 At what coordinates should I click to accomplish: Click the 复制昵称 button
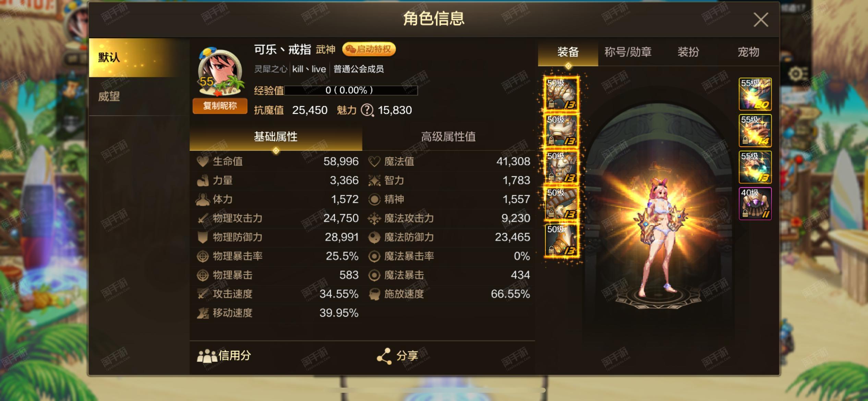220,106
